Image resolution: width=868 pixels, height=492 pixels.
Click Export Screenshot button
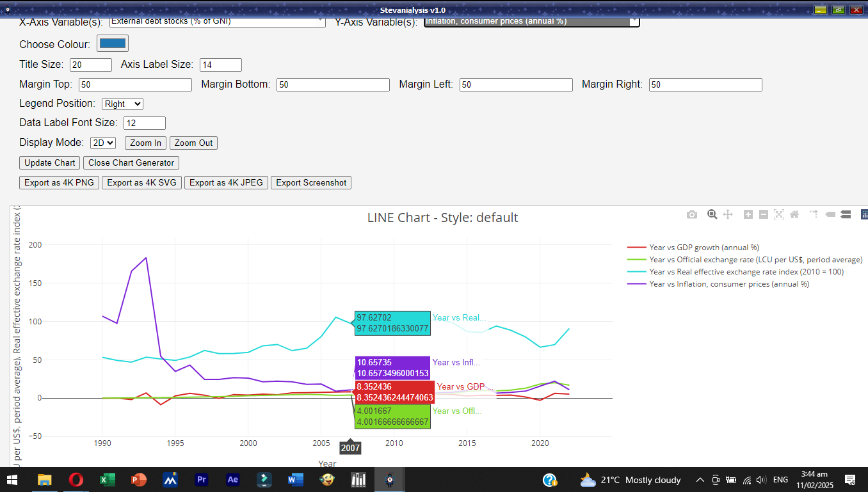pyautogui.click(x=311, y=182)
